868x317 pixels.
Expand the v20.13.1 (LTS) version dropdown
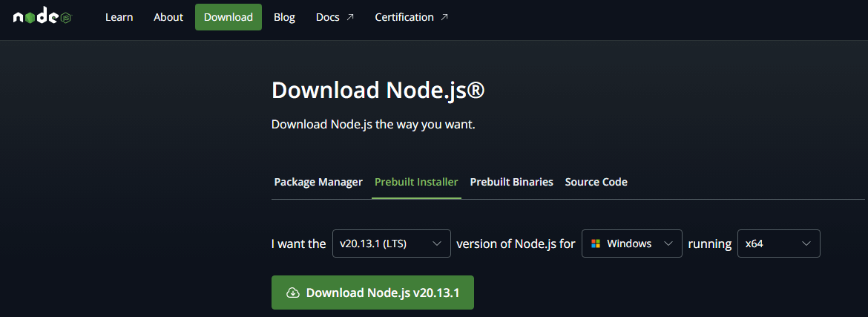pyautogui.click(x=391, y=244)
